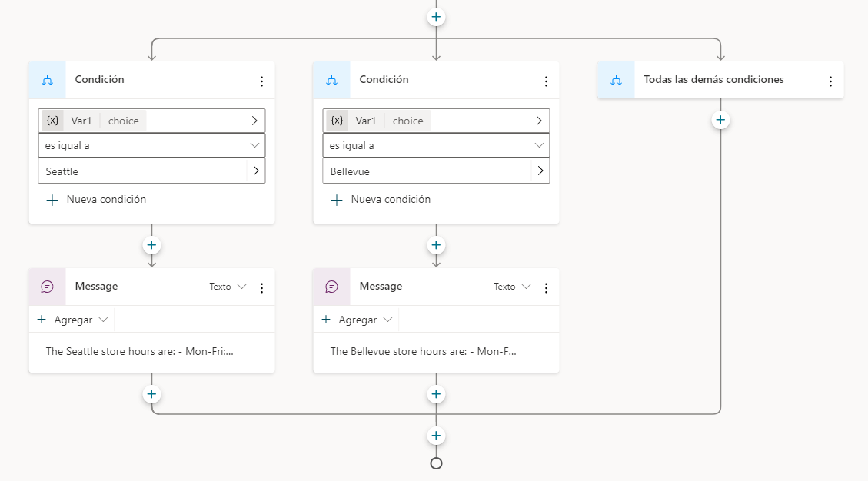This screenshot has height=481, width=868.
Task: Open more options on Seattle Message card
Action: click(x=262, y=288)
